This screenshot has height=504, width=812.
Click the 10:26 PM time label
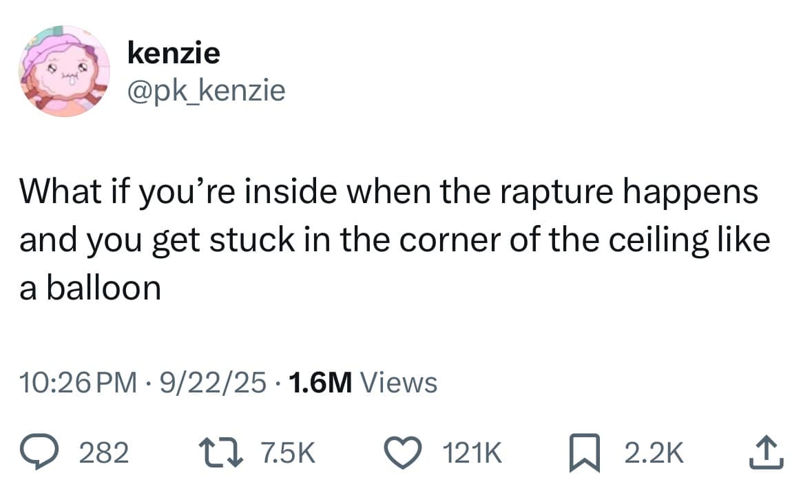[78, 382]
